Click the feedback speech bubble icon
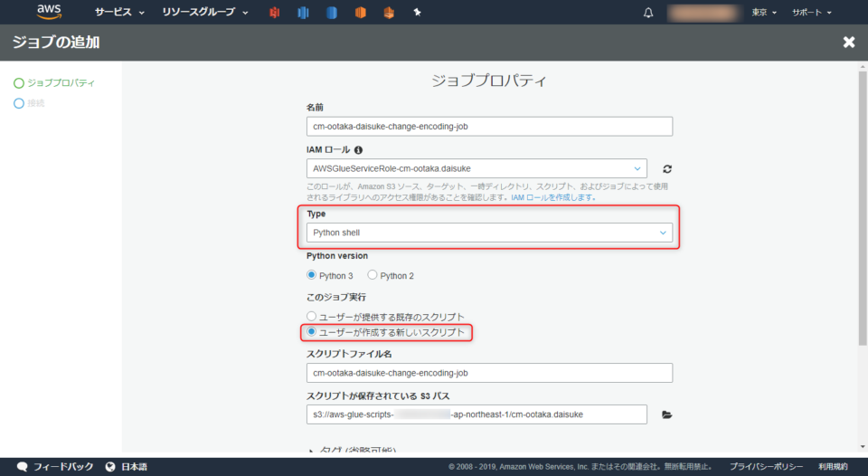This screenshot has width=868, height=476. [x=23, y=467]
